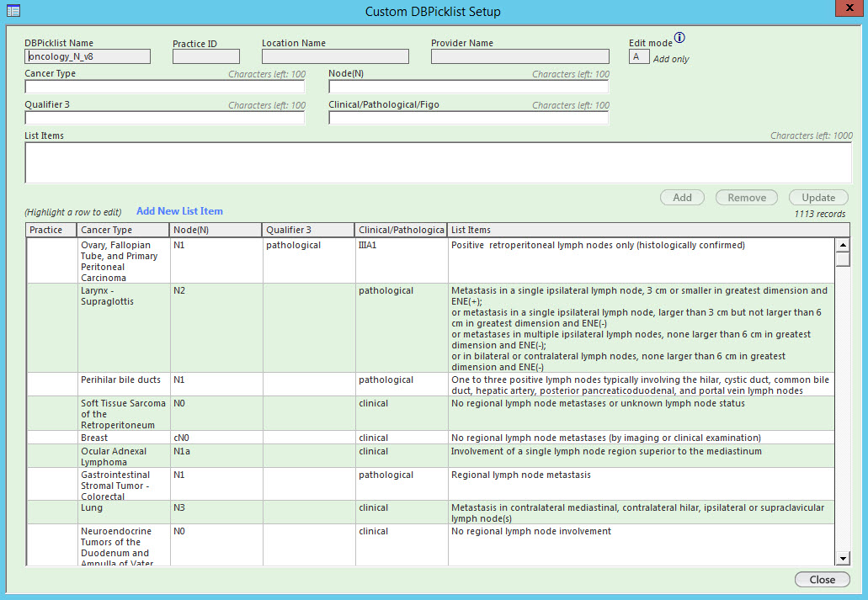Click the Add only label
Image resolution: width=868 pixels, height=600 pixels.
coord(671,59)
